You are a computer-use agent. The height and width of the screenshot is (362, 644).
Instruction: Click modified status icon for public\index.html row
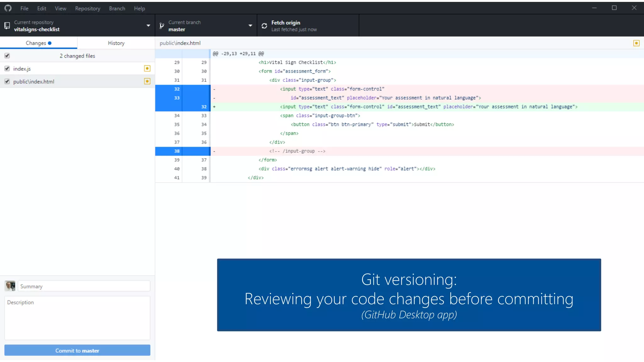coord(147,81)
